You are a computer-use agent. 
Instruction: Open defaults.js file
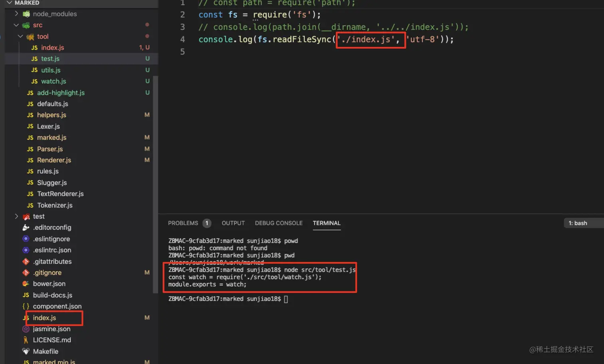point(52,104)
